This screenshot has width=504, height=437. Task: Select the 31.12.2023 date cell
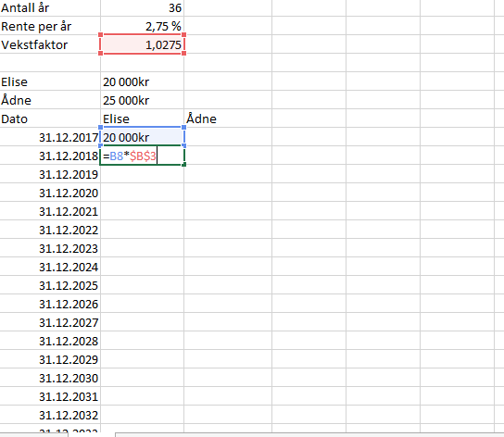point(50,248)
